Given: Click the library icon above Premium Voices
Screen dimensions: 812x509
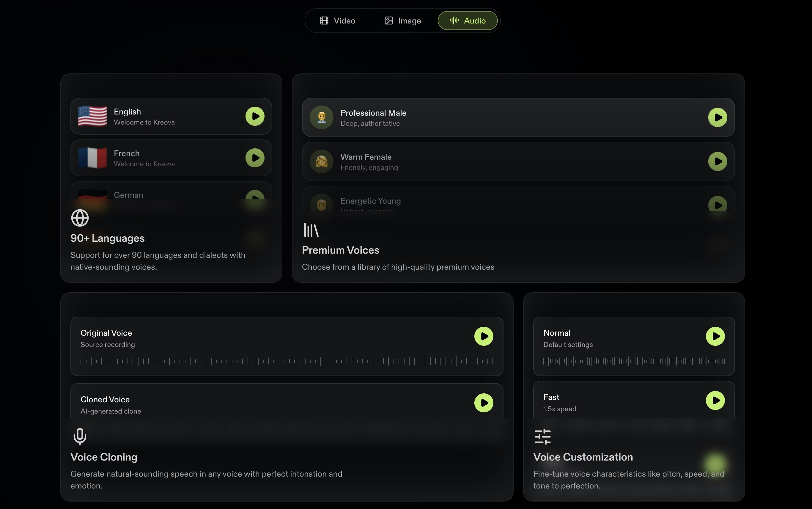Looking at the screenshot, I should click(x=311, y=230).
